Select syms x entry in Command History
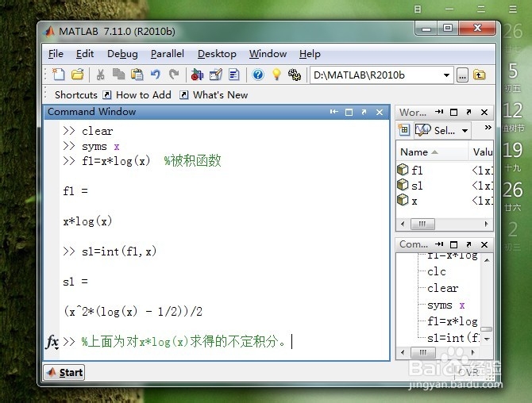 coord(445,305)
